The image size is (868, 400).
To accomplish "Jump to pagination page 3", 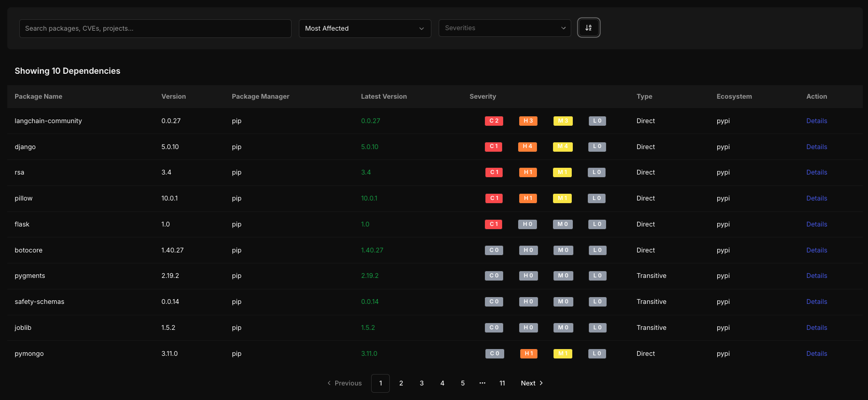I will 422,383.
